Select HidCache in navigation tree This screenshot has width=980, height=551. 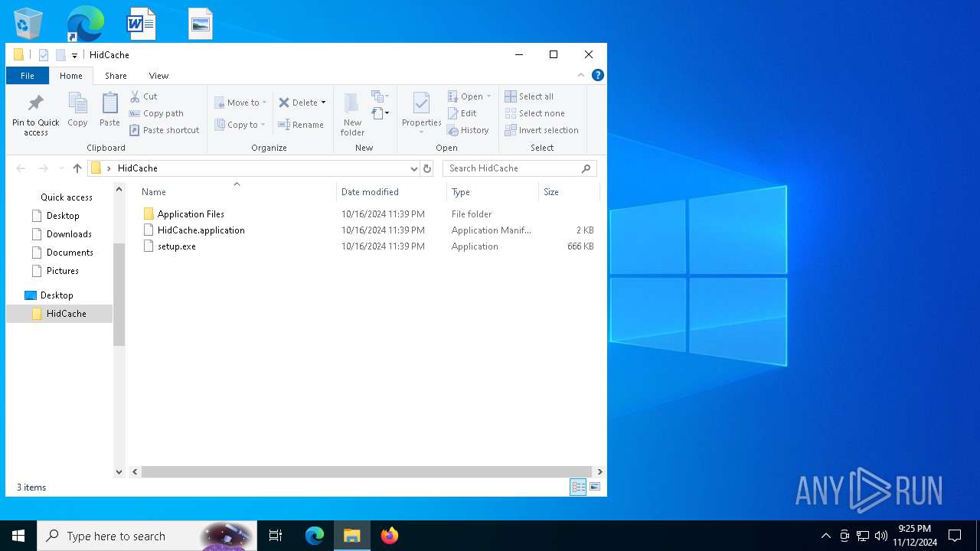[59, 314]
